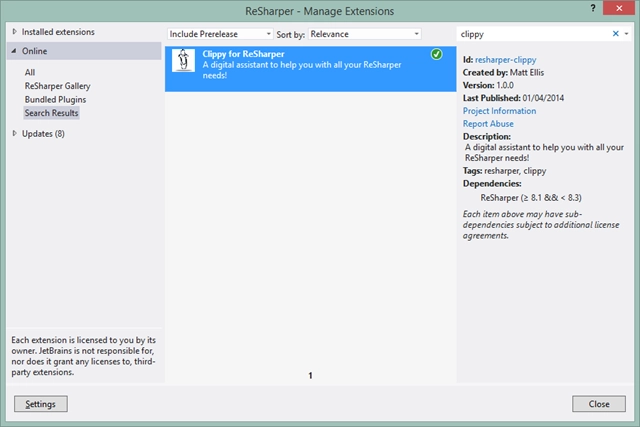Click the Report Abuse link

(x=488, y=124)
